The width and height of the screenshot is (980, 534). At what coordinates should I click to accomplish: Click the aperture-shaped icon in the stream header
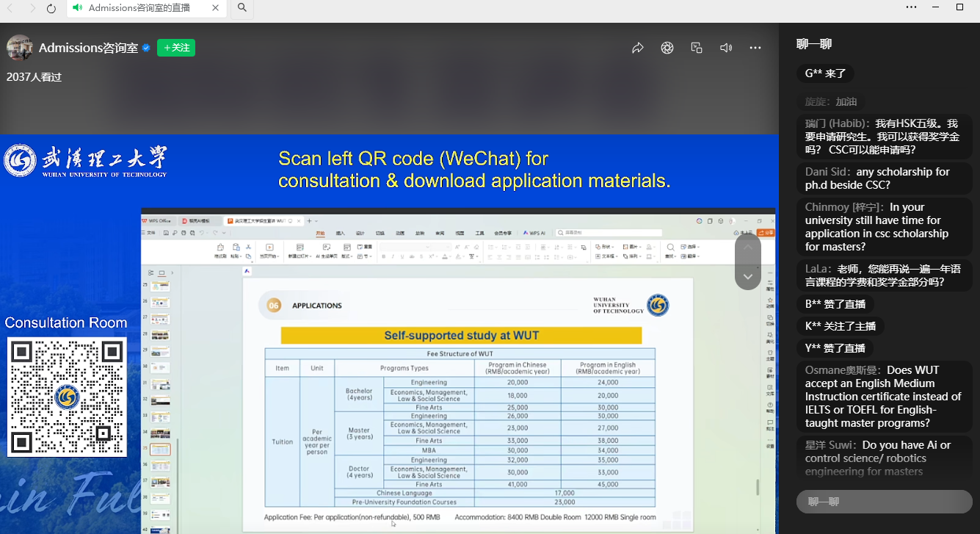667,48
